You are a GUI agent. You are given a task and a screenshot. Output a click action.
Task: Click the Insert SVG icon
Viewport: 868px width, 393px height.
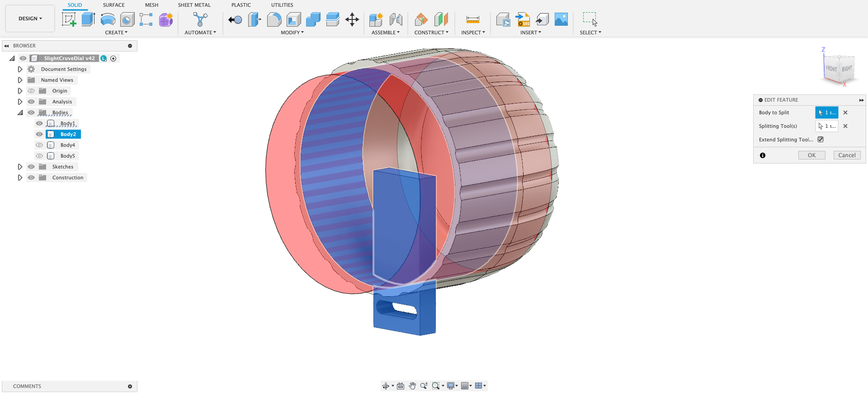523,19
